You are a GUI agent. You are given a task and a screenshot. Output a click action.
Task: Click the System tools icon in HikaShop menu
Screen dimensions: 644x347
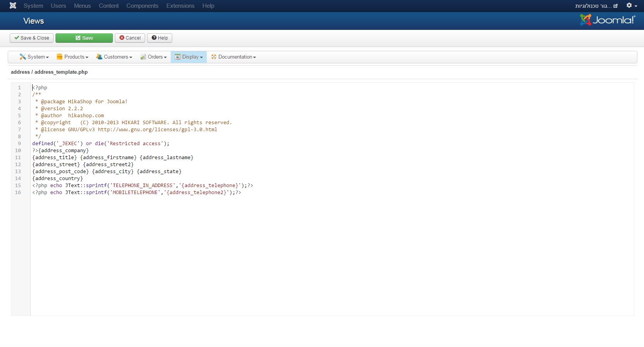(x=23, y=57)
